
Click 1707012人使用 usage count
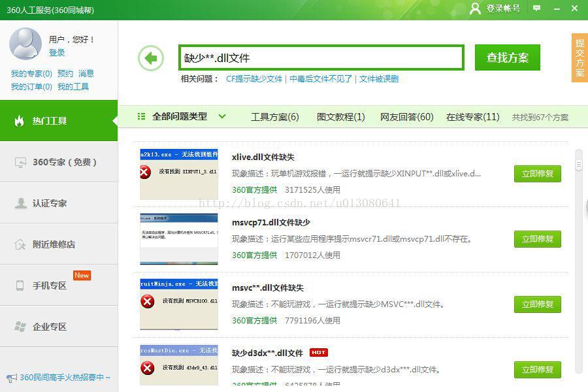tap(312, 255)
